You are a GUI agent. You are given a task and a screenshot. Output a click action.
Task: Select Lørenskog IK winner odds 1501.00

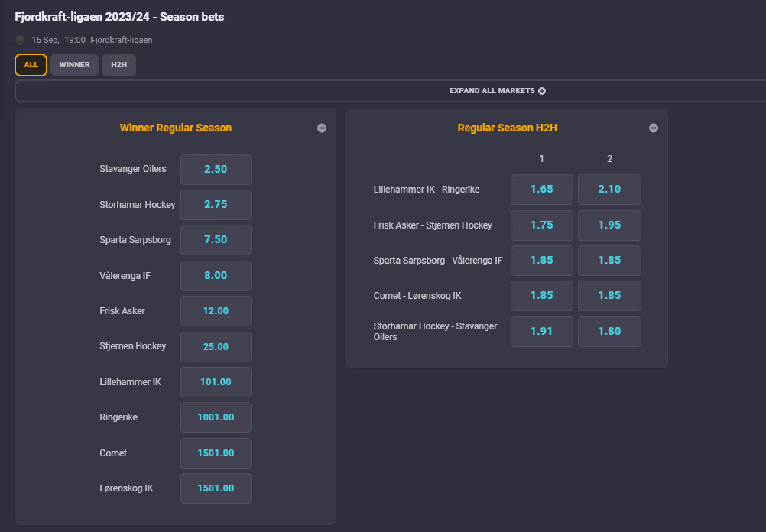pos(216,488)
